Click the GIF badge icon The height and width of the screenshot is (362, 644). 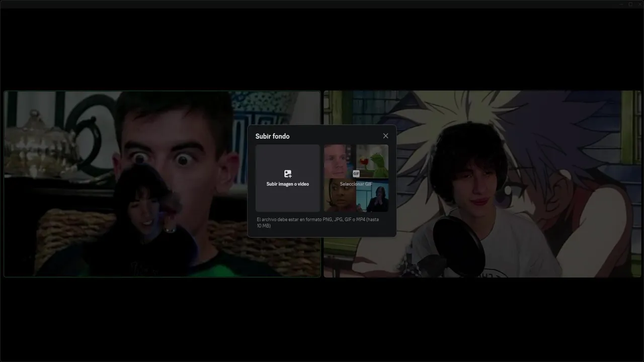click(x=356, y=173)
